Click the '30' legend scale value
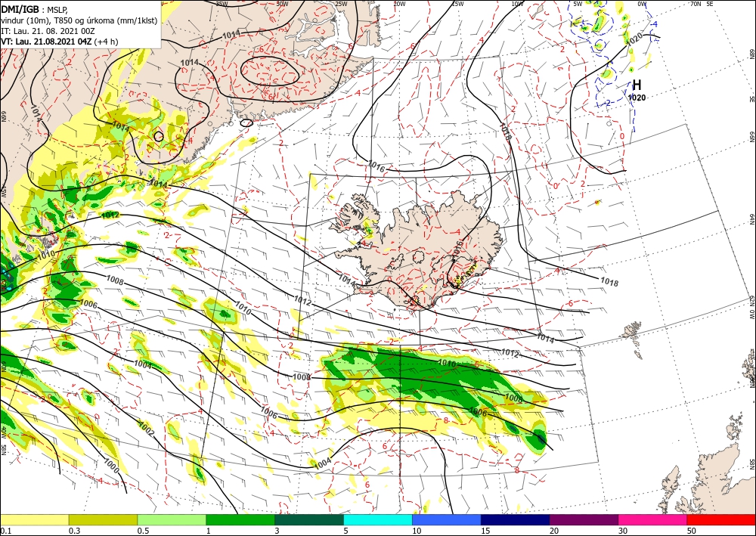 click(623, 531)
